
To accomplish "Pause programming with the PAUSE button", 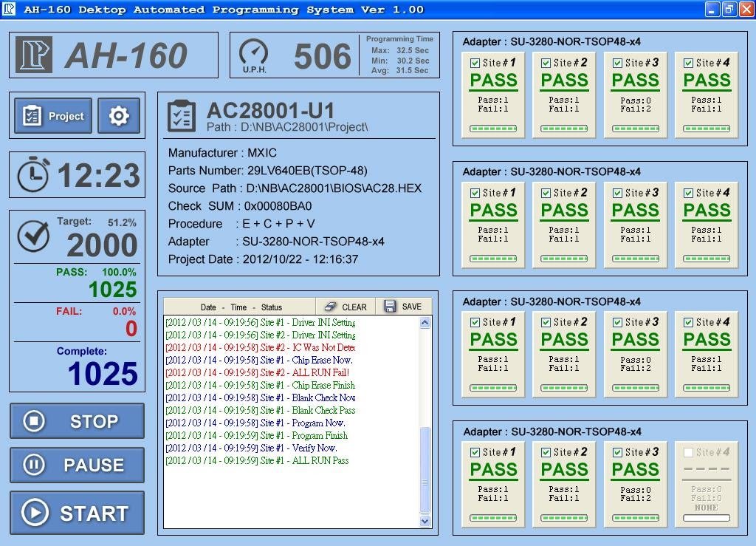I will [77, 465].
